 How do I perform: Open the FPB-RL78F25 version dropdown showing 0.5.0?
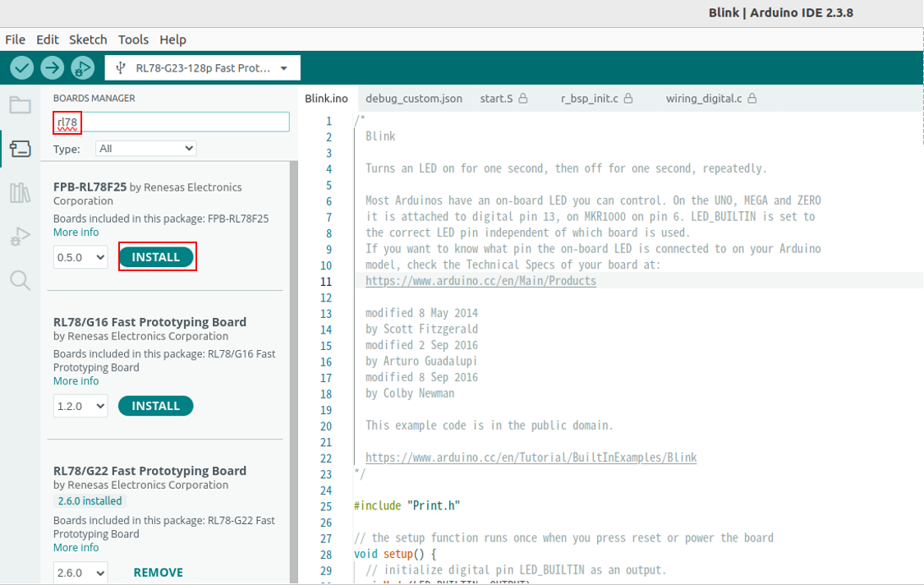point(80,256)
